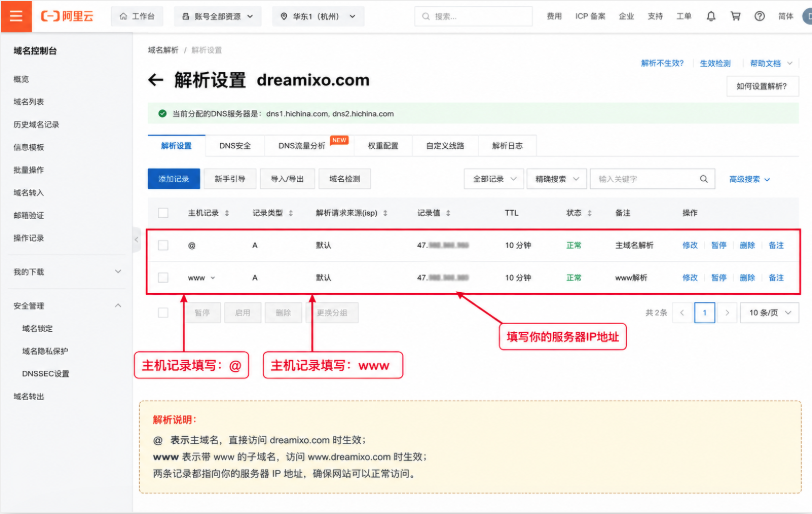
Task: Toggle the select-all header checkbox
Action: tap(163, 213)
